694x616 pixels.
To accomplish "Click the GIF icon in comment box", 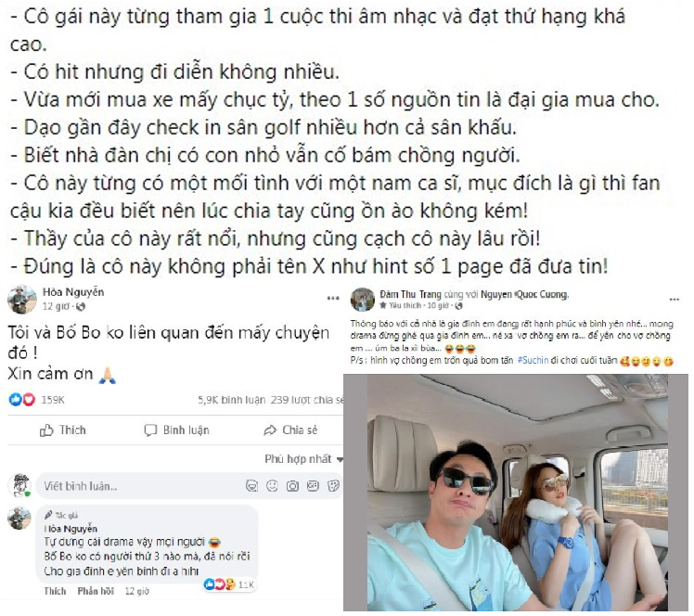I will pyautogui.click(x=313, y=486).
